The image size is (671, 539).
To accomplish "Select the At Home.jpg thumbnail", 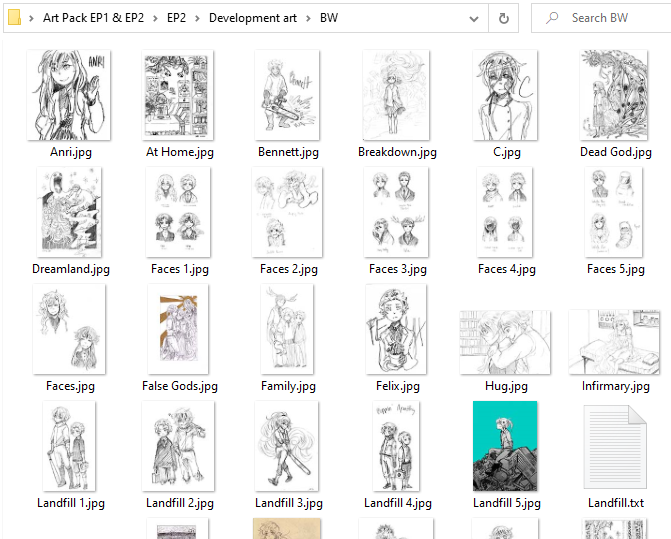I will pyautogui.click(x=178, y=95).
